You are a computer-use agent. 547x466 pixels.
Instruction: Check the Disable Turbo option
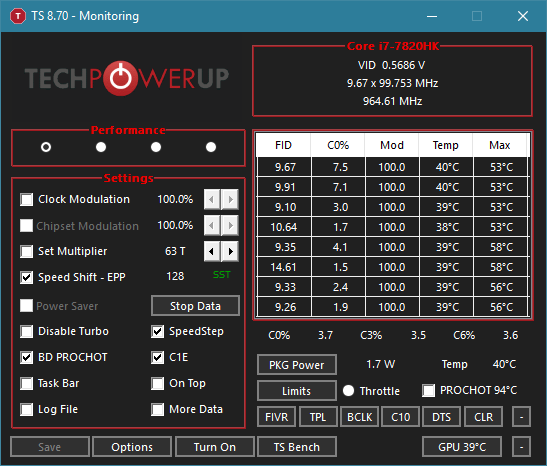tap(27, 331)
